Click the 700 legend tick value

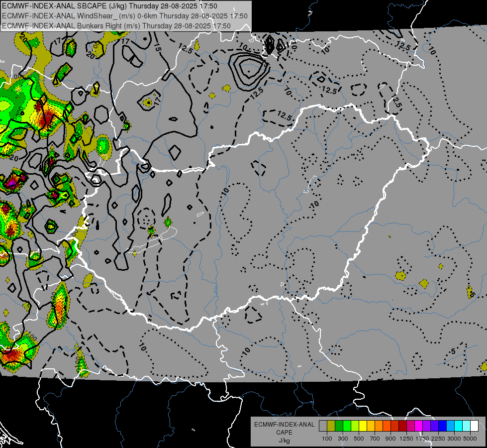pos(375,439)
